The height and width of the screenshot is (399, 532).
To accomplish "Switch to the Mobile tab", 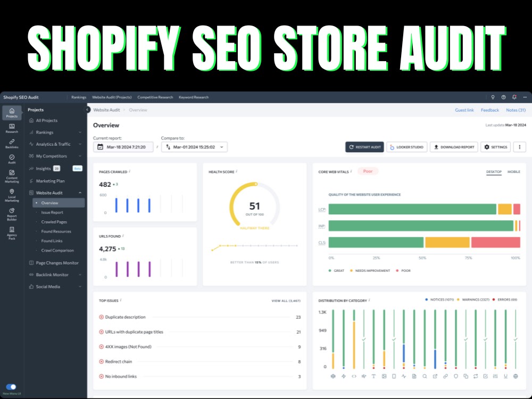I will 514,172.
